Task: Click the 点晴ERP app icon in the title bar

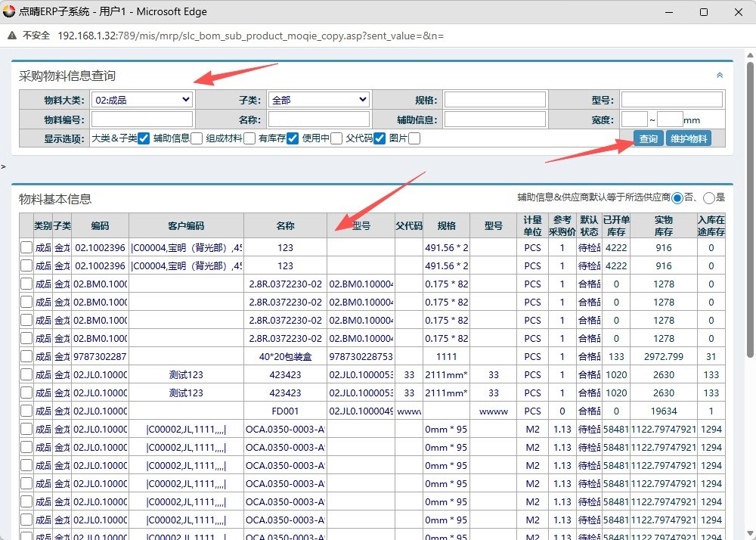Action: tap(8, 11)
